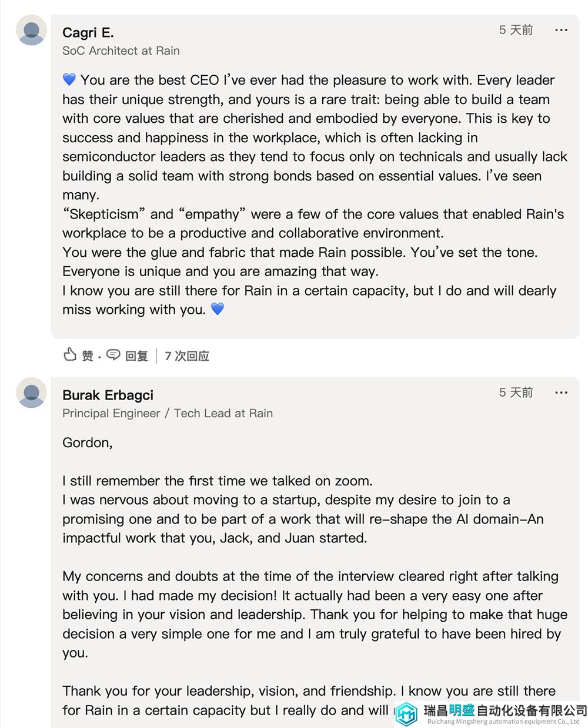Screen dimensions: 588x728
Task: Click the 5 天前 timestamp on Cagri's comment
Action: pyautogui.click(x=516, y=30)
